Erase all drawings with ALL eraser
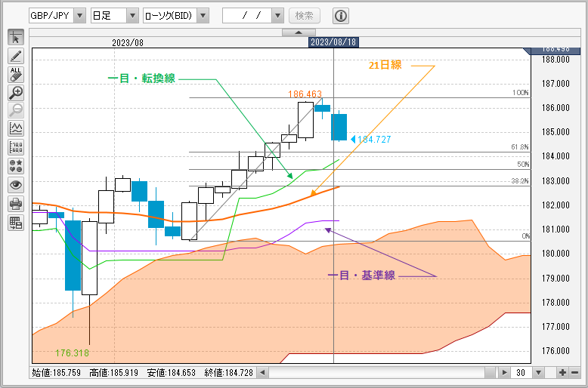Image resolution: width=588 pixels, height=388 pixels. point(16,74)
